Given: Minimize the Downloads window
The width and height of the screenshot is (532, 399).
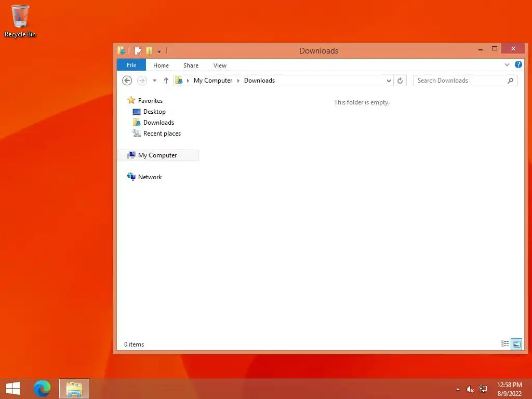Looking at the screenshot, I should pos(481,49).
